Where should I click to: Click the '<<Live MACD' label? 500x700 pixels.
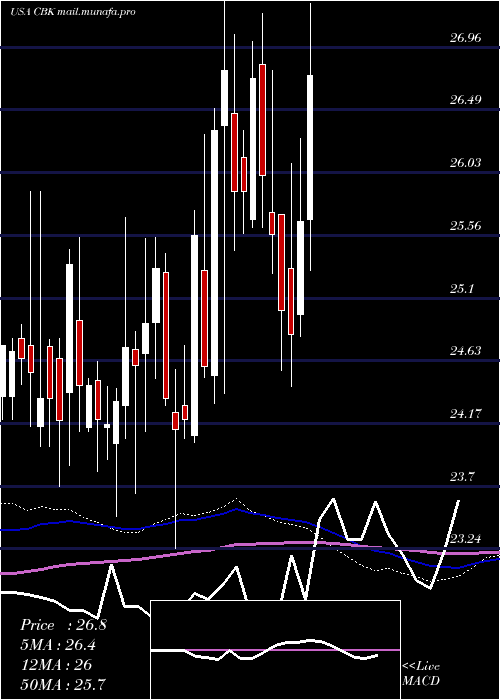coord(421,674)
